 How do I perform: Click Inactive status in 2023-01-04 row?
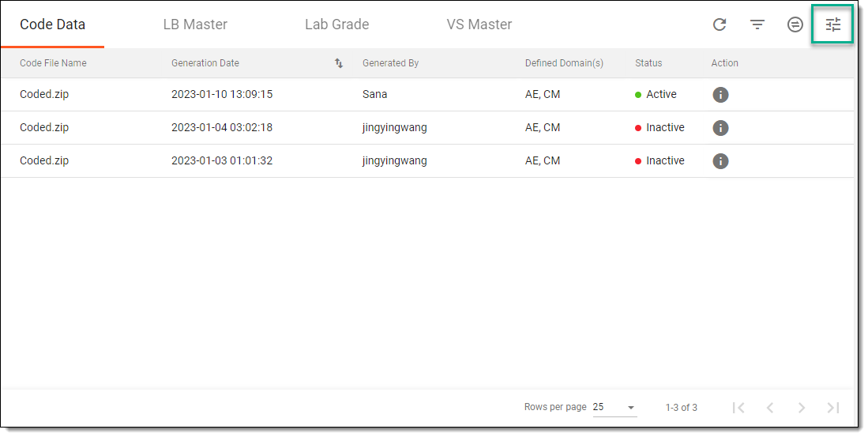(x=665, y=127)
